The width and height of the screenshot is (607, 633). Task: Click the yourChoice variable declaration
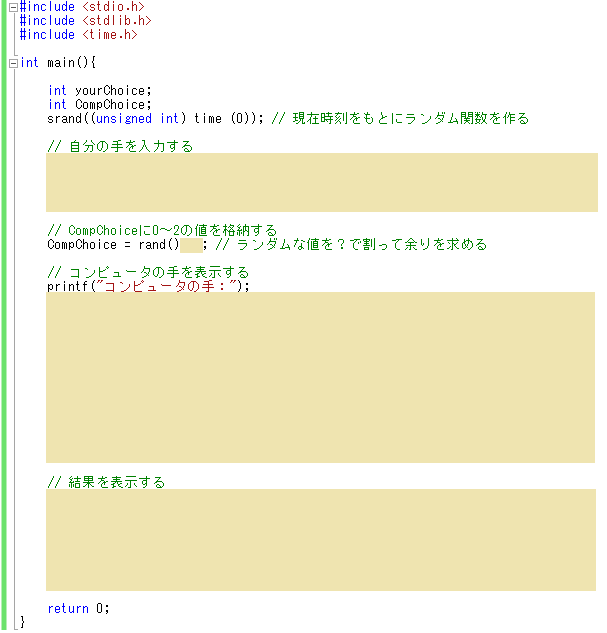tap(110, 91)
